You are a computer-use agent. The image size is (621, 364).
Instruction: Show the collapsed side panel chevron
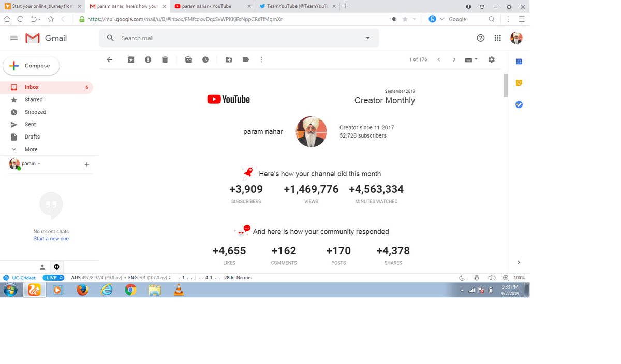(x=519, y=262)
